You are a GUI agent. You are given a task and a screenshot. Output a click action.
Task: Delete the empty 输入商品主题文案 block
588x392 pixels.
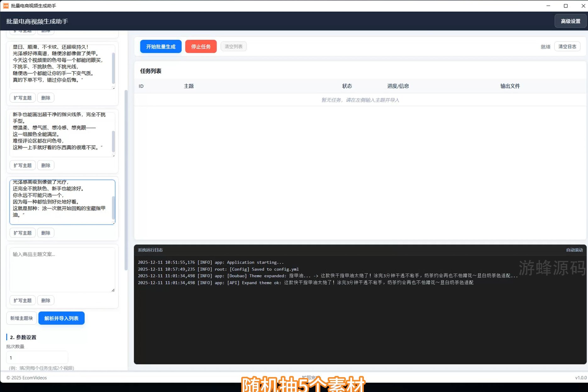click(46, 301)
